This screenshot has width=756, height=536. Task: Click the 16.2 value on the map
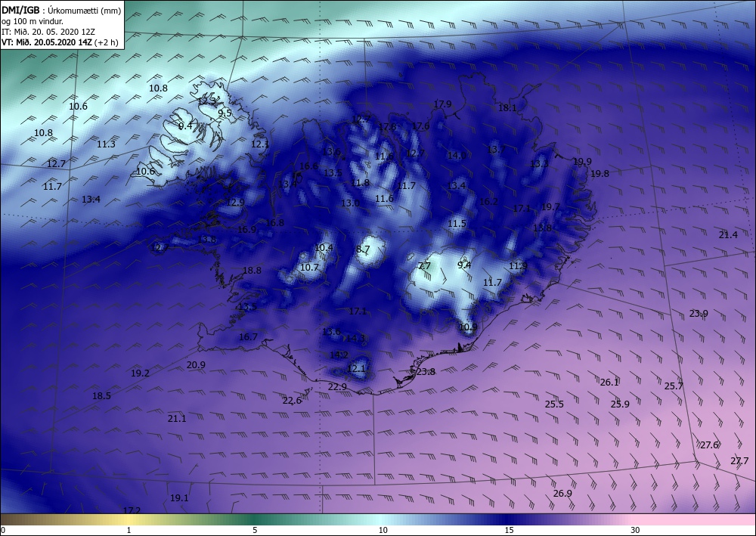coord(488,202)
